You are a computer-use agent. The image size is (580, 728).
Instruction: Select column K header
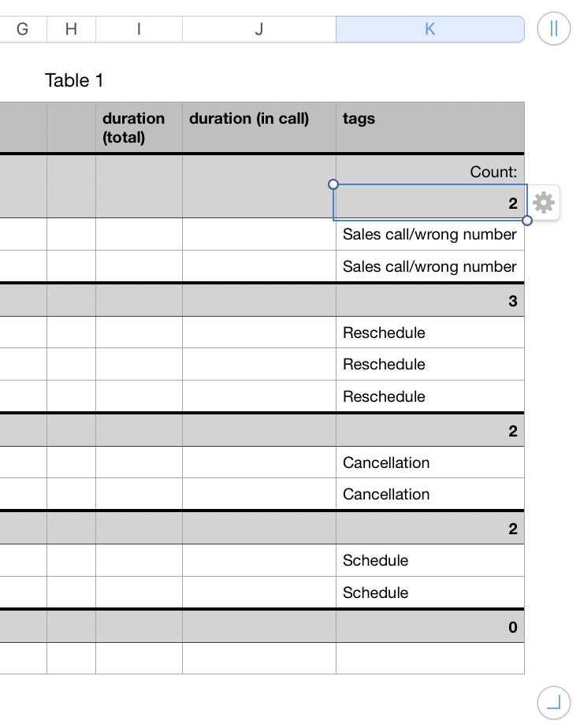coord(429,29)
